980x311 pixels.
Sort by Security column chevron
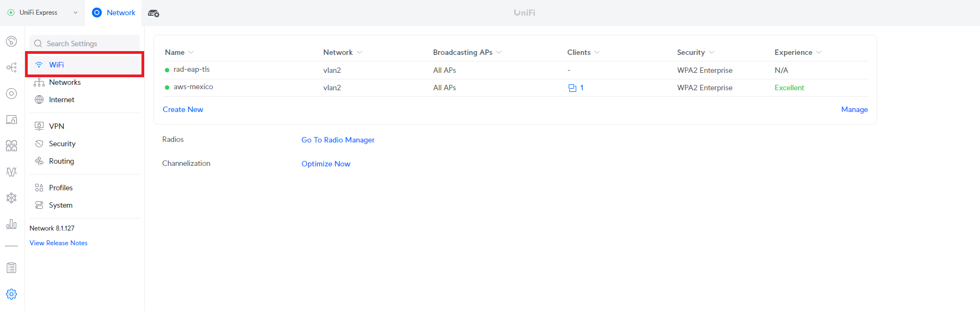[712, 52]
